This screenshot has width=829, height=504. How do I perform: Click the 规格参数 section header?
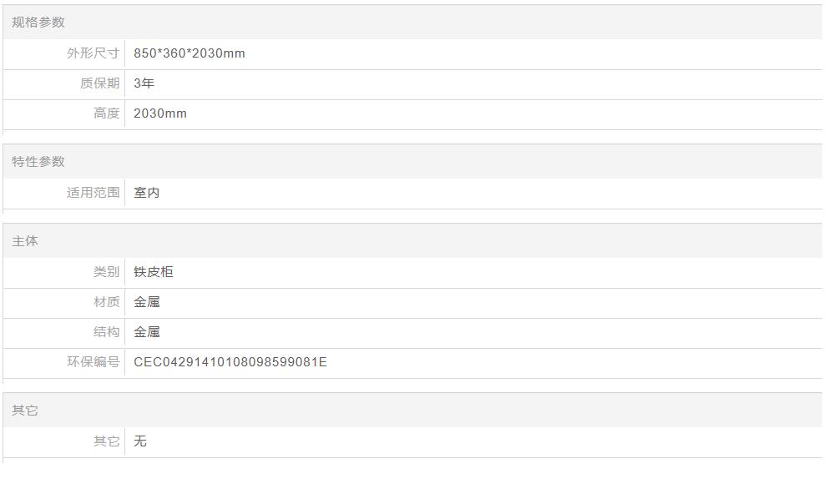pyautogui.click(x=38, y=23)
